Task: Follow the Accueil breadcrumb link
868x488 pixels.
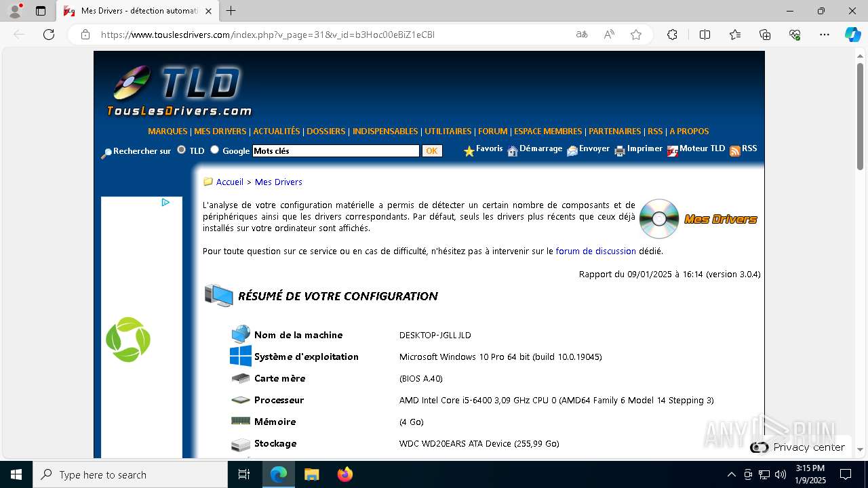Action: tap(230, 182)
